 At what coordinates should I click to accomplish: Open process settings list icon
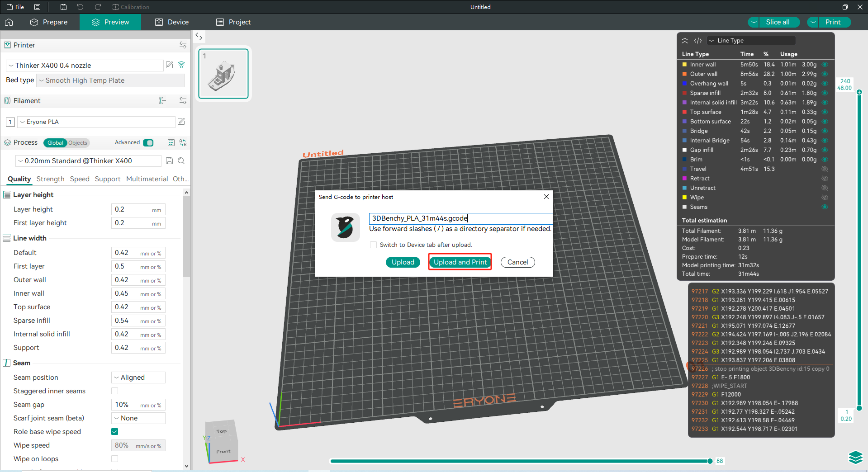click(x=171, y=142)
